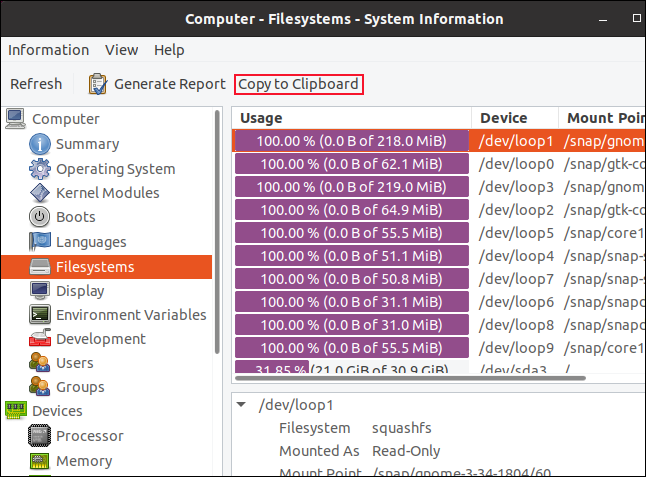Open the Help menu
The image size is (646, 477).
click(x=169, y=50)
